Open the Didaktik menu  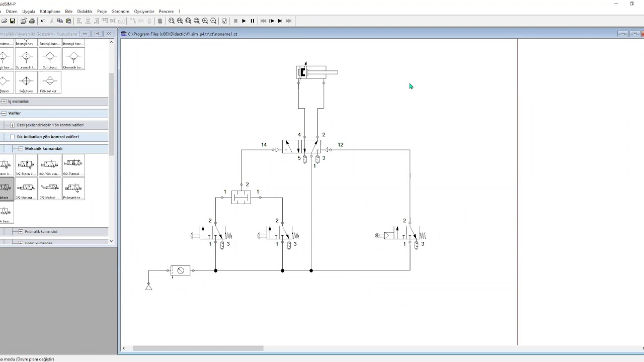coord(85,11)
